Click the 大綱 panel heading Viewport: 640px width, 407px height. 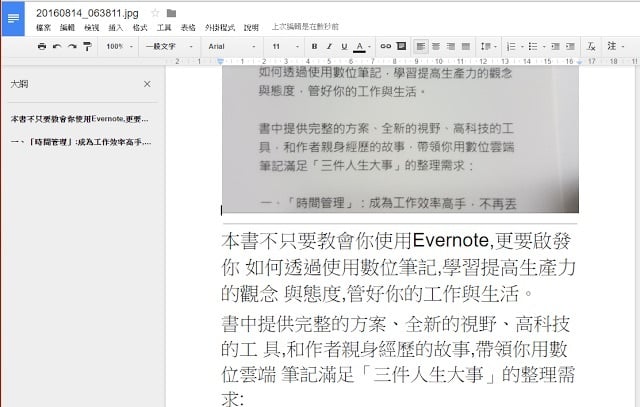pos(19,84)
